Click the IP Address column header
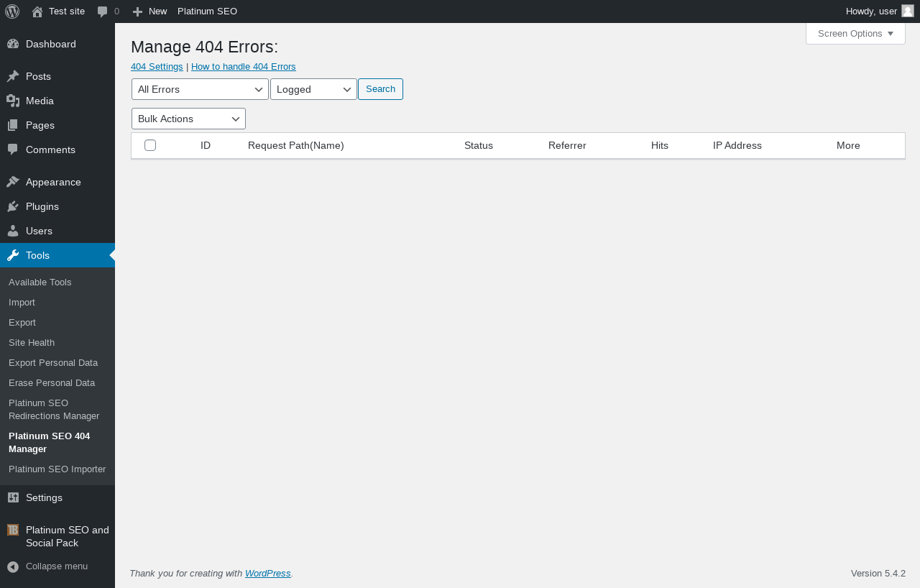Image resolution: width=920 pixels, height=588 pixels. (737, 145)
